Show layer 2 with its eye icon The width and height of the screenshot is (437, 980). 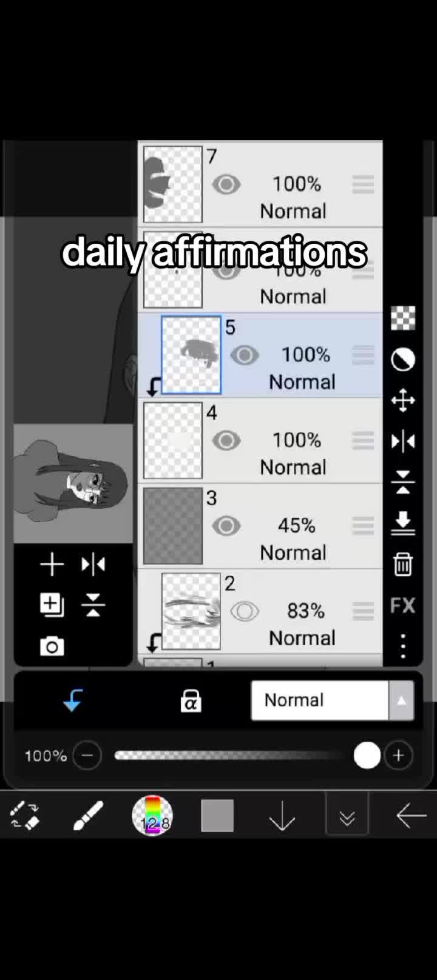244,611
